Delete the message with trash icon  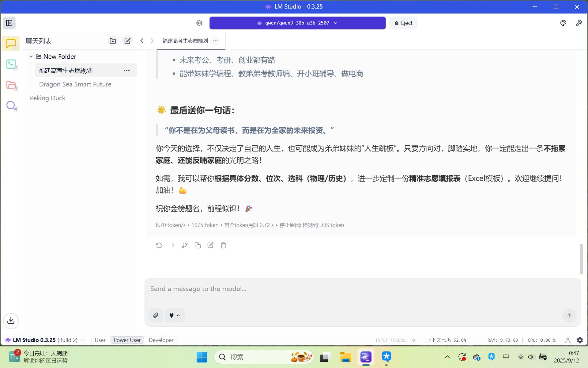tap(223, 245)
